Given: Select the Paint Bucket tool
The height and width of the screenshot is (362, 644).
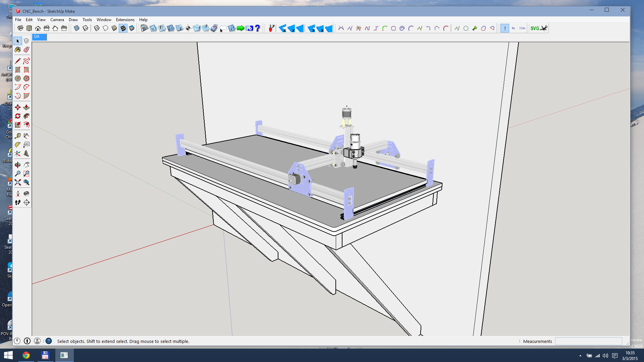Looking at the screenshot, I should pyautogui.click(x=18, y=50).
